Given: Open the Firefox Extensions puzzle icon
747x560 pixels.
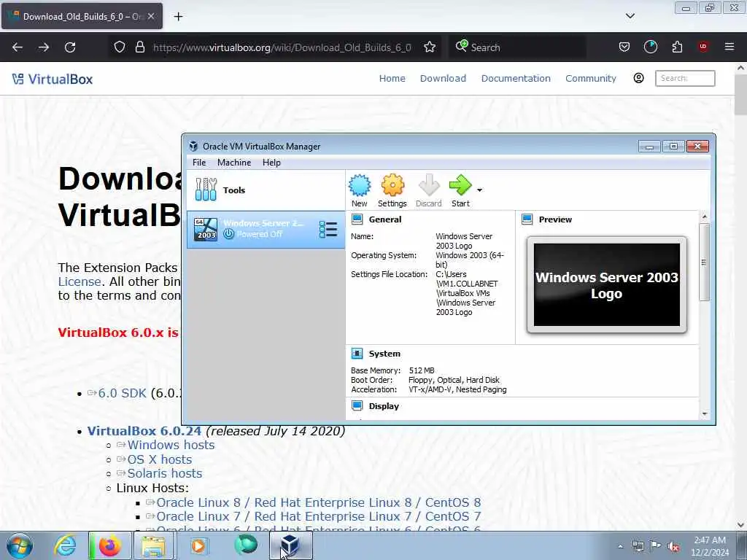Looking at the screenshot, I should (x=677, y=47).
